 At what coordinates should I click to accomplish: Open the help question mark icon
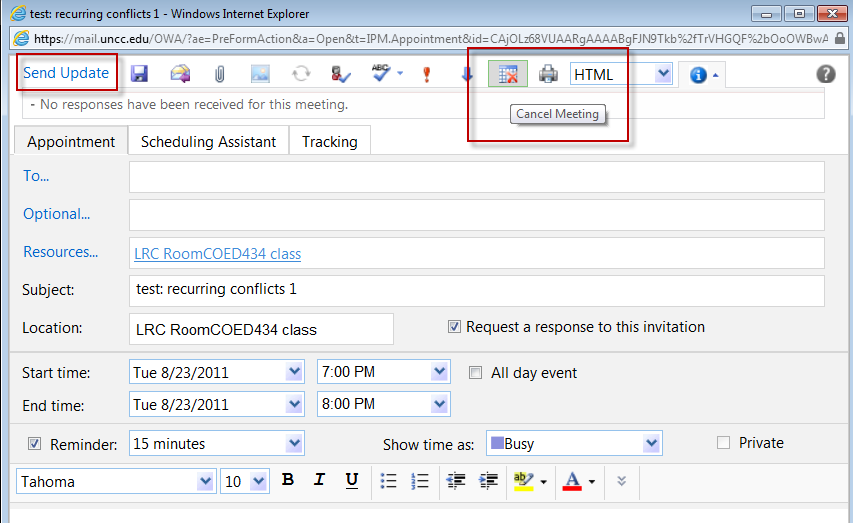(826, 73)
